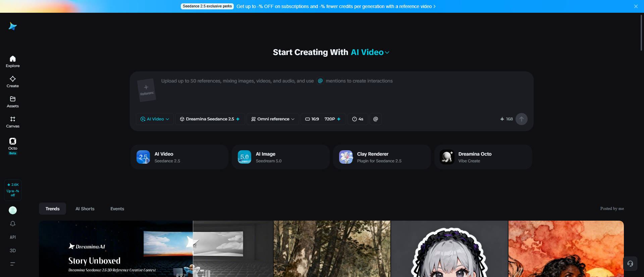Open the AI Video Seedance 2.5 card
The width and height of the screenshot is (644, 277).
[x=179, y=157]
